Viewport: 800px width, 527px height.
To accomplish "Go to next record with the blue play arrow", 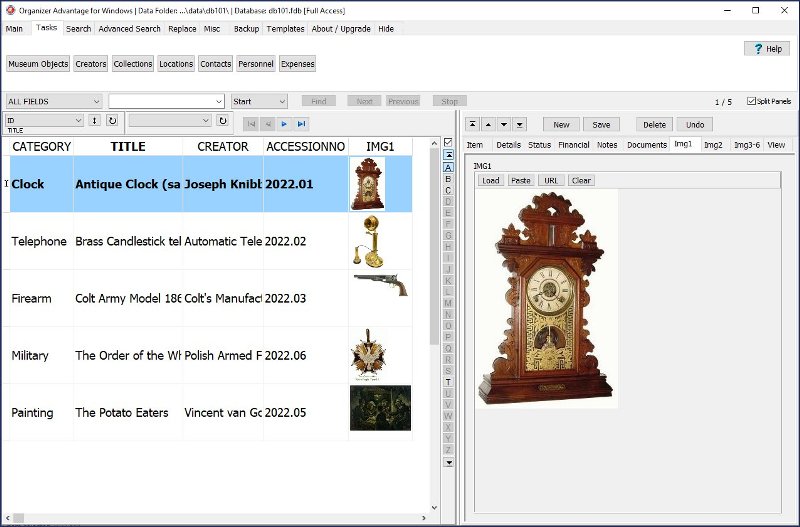I will tap(285, 124).
